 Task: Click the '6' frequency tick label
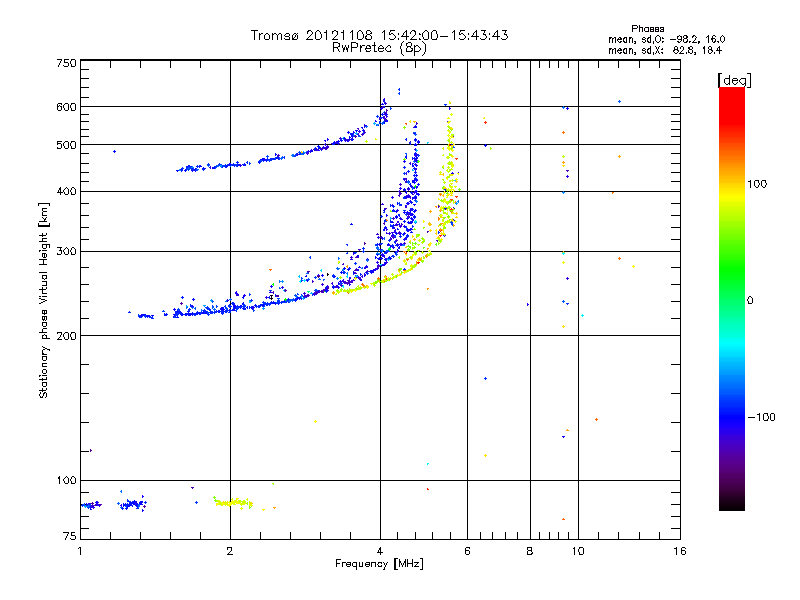click(467, 551)
